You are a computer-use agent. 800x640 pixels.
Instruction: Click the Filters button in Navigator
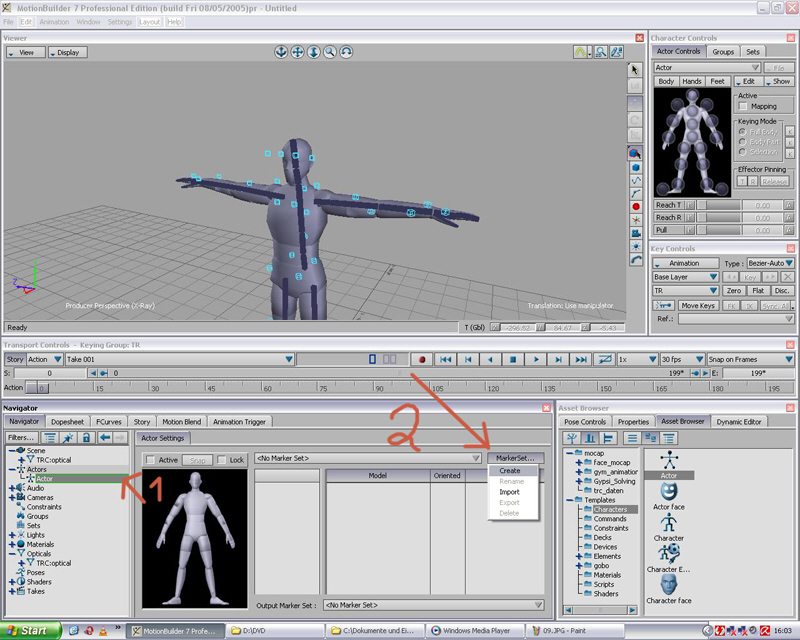tap(20, 438)
